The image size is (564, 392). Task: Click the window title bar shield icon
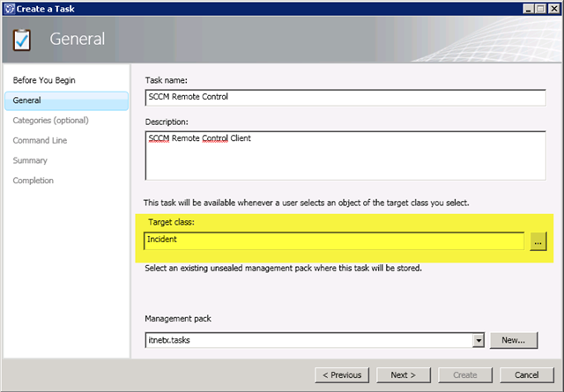click(x=8, y=8)
